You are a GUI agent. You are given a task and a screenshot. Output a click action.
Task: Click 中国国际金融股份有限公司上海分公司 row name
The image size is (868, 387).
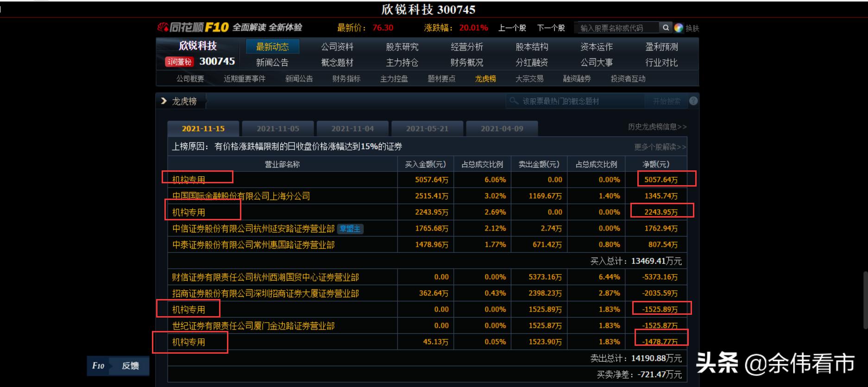(241, 196)
